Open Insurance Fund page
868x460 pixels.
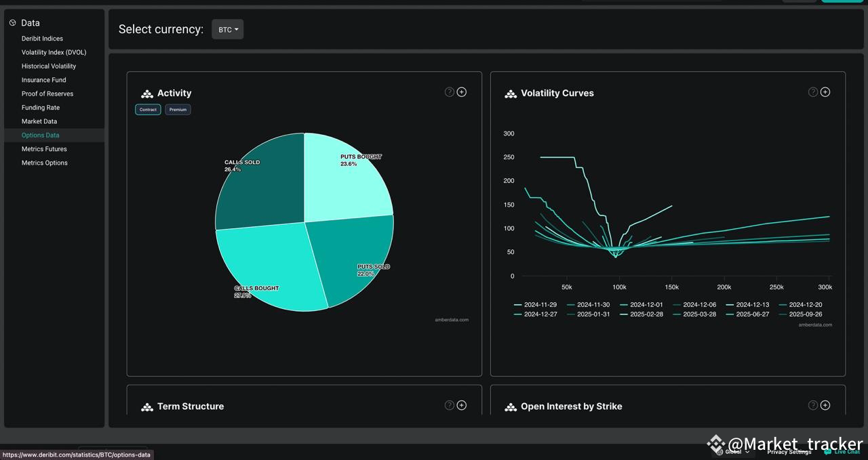pyautogui.click(x=43, y=80)
